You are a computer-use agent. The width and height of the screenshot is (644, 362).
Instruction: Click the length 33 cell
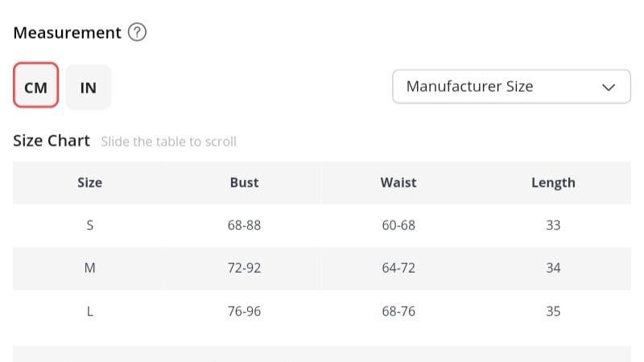(x=553, y=225)
